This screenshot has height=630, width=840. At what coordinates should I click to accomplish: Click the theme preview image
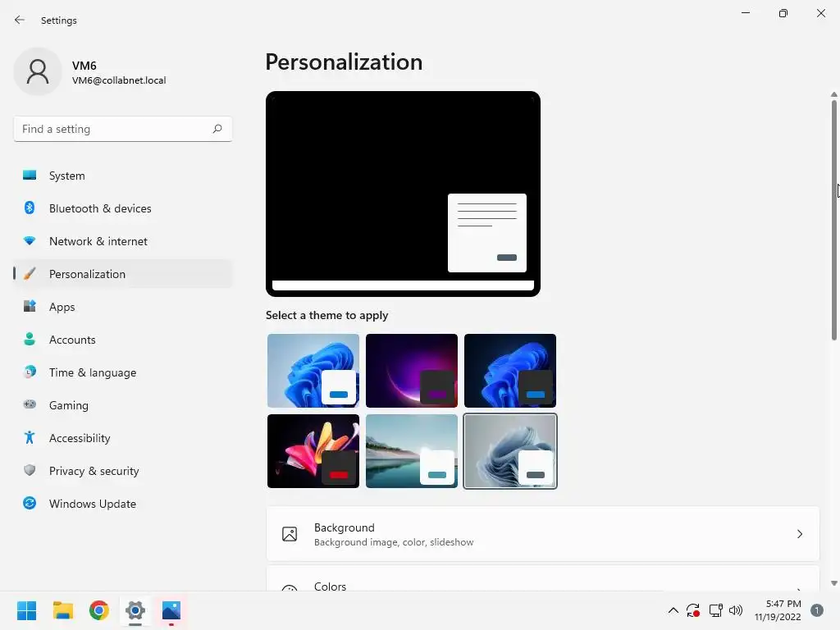(403, 194)
